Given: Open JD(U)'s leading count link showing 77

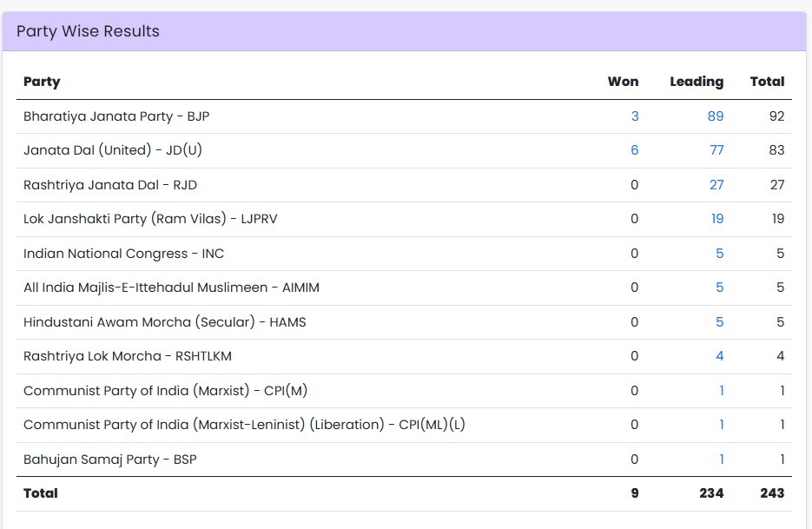Looking at the screenshot, I should (716, 150).
